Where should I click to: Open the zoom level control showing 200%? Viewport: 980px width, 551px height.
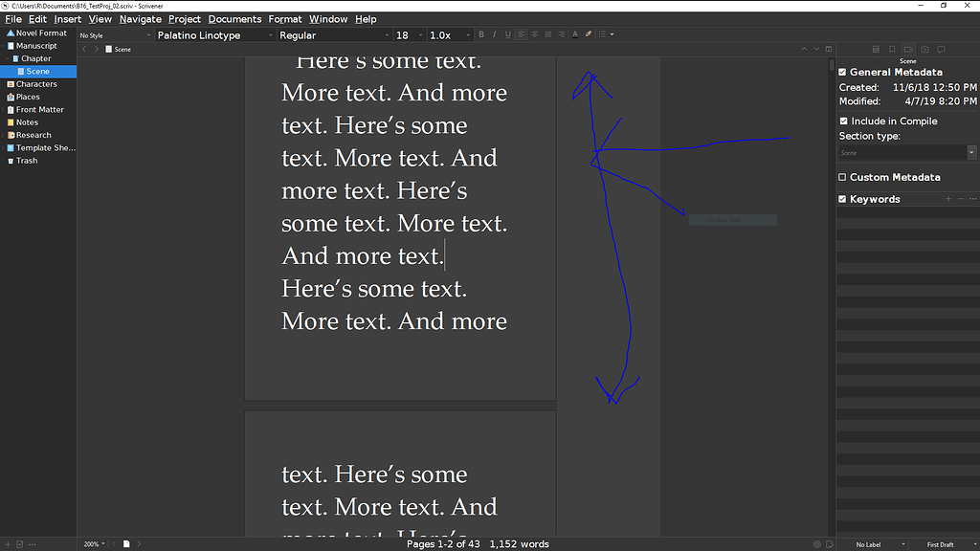(92, 543)
